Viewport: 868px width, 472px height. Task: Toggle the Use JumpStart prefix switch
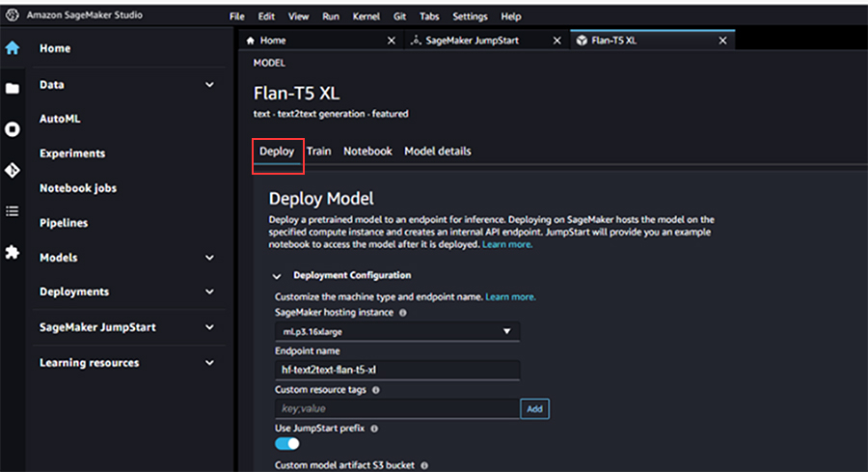[x=286, y=444]
